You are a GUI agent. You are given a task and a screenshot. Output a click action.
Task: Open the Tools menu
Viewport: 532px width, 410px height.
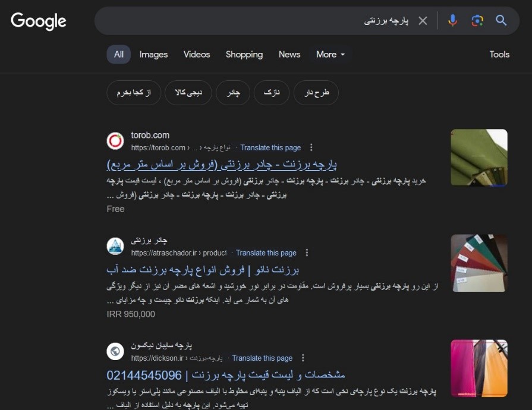tap(499, 54)
